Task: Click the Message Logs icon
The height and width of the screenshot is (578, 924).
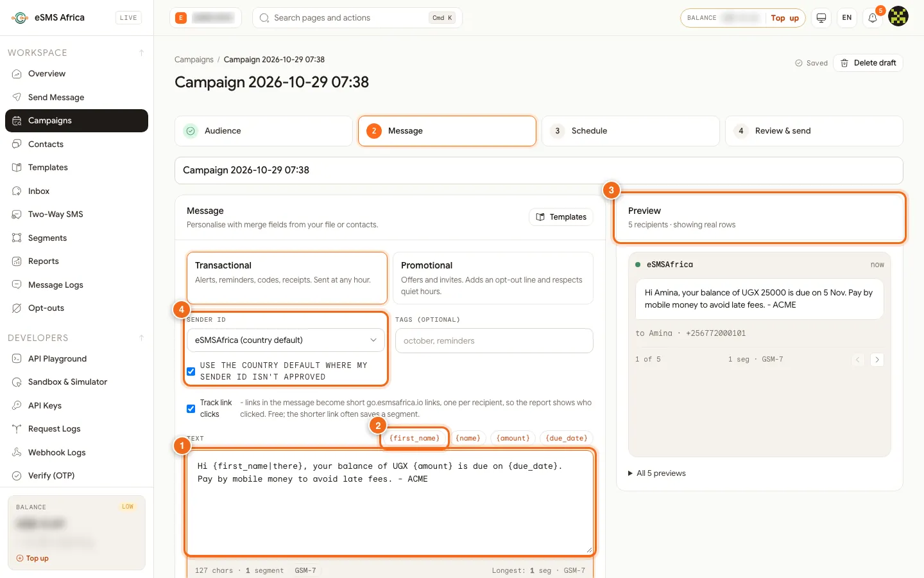Action: click(x=17, y=285)
